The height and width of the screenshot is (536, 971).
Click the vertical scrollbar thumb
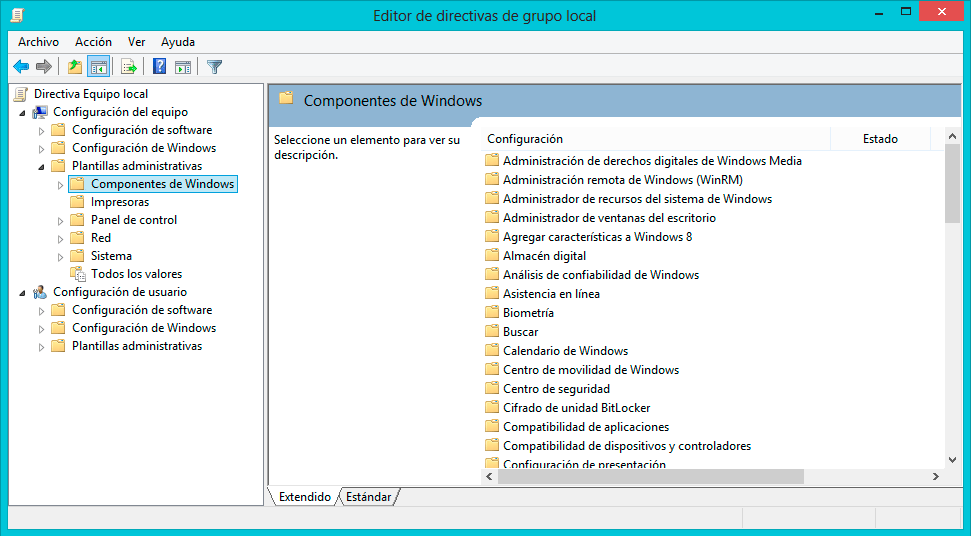coord(952,184)
